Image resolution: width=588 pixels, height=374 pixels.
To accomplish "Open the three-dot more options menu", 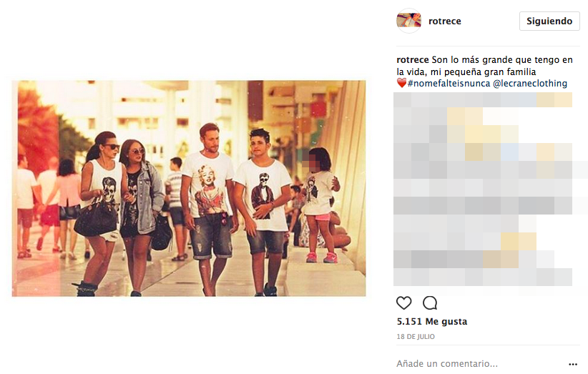I will (x=573, y=364).
